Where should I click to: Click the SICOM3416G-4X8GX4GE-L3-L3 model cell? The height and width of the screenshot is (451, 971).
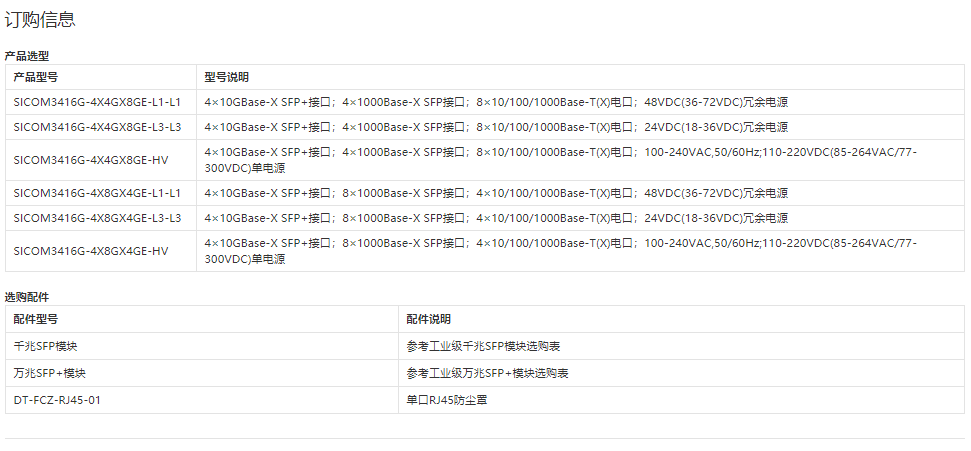97,218
